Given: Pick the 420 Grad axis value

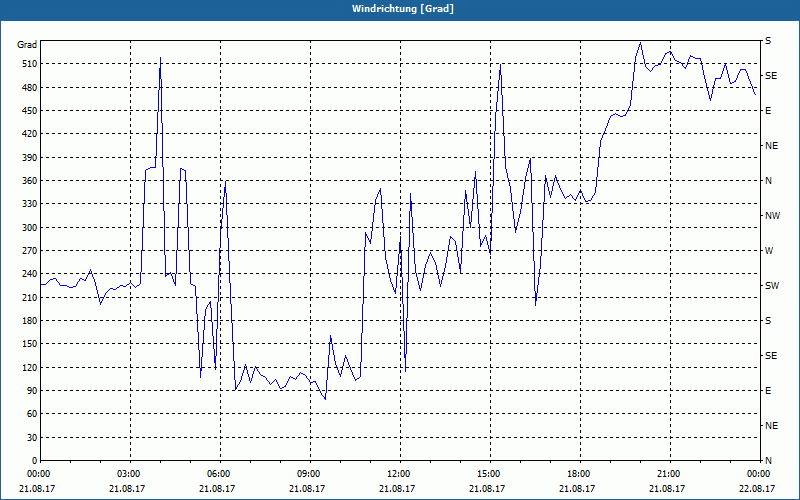Looking at the screenshot, I should (29, 134).
